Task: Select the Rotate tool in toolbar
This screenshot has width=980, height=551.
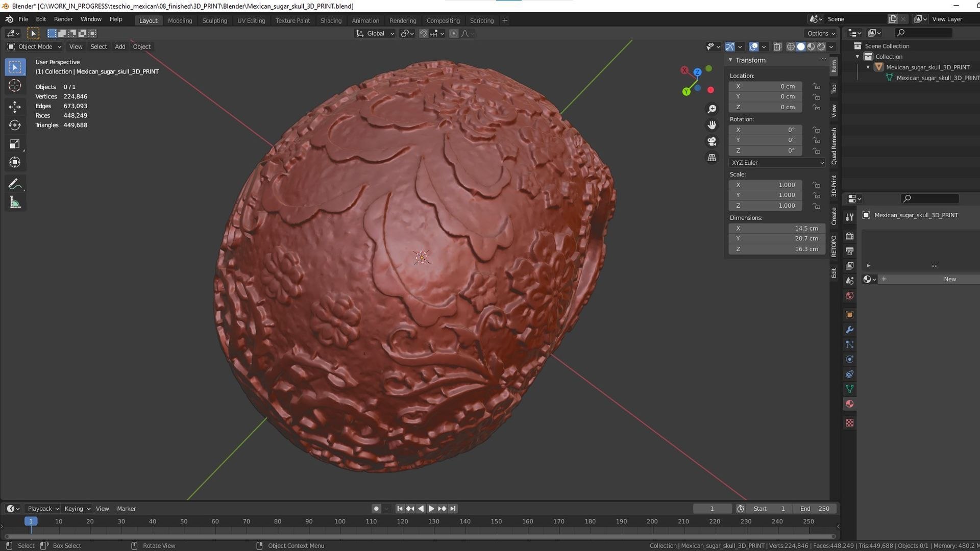Action: pyautogui.click(x=15, y=125)
